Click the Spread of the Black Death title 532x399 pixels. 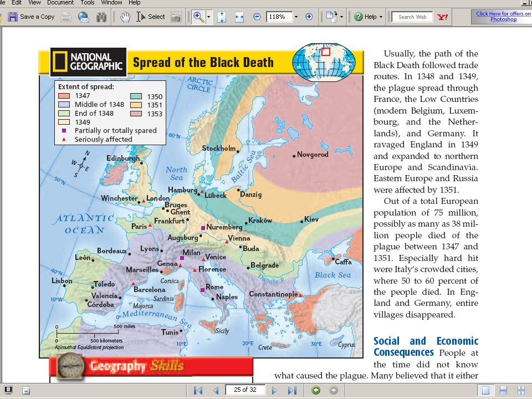point(203,63)
